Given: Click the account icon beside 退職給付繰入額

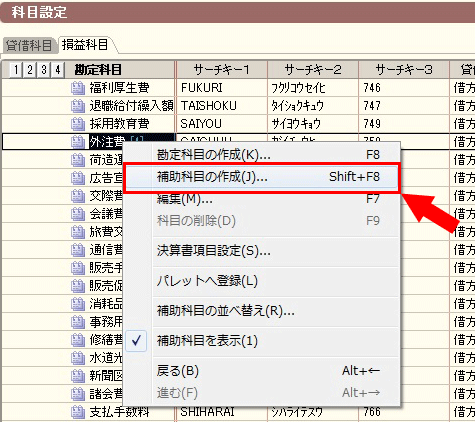Looking at the screenshot, I should click(78, 106).
